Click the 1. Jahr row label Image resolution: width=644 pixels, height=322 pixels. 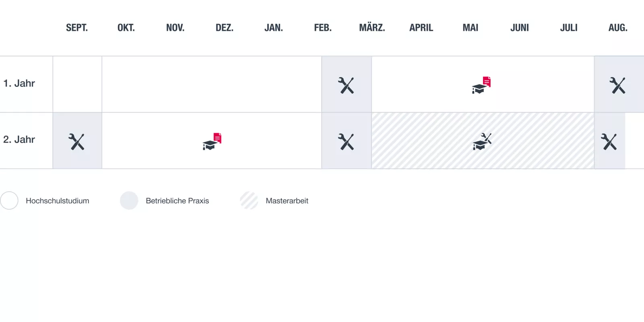(x=19, y=83)
